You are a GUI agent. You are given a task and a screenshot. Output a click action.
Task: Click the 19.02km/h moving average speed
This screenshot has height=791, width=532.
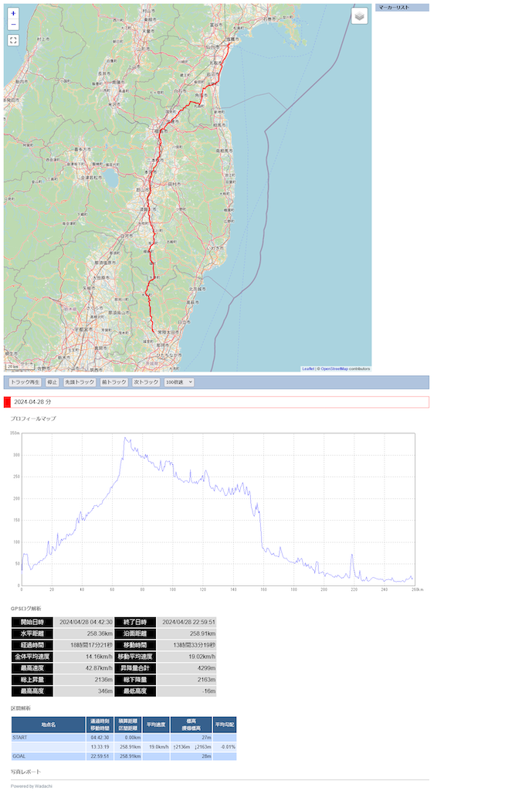pos(187,657)
